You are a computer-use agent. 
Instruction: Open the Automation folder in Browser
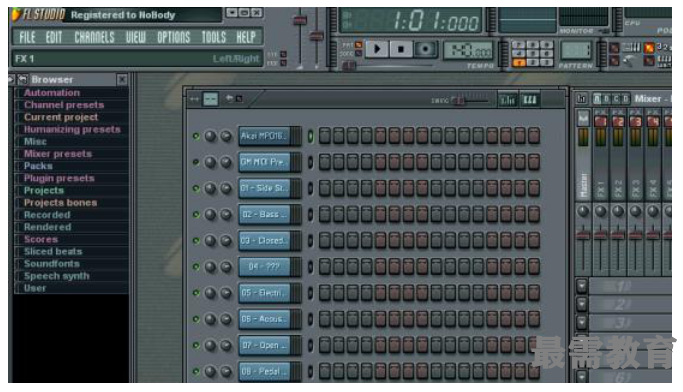(x=52, y=93)
